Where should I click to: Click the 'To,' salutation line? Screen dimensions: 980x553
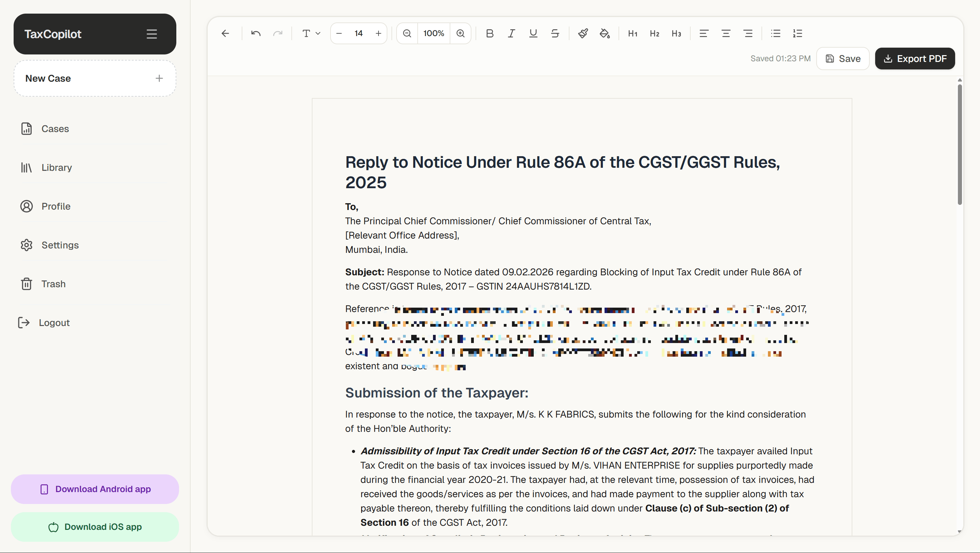(352, 207)
